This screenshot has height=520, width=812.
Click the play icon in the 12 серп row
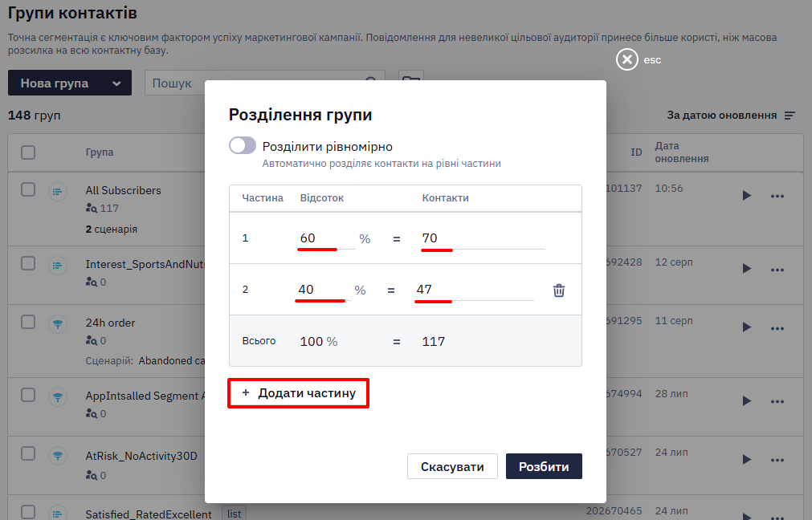coord(746,269)
